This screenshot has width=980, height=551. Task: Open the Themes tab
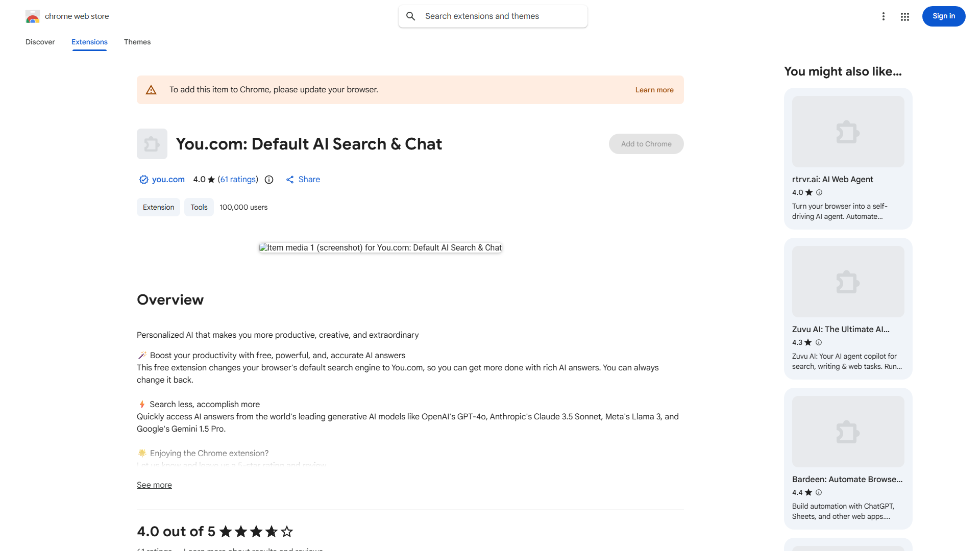click(137, 42)
